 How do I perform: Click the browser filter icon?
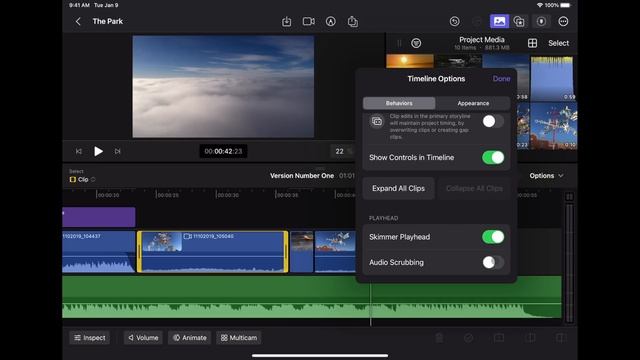click(x=416, y=43)
